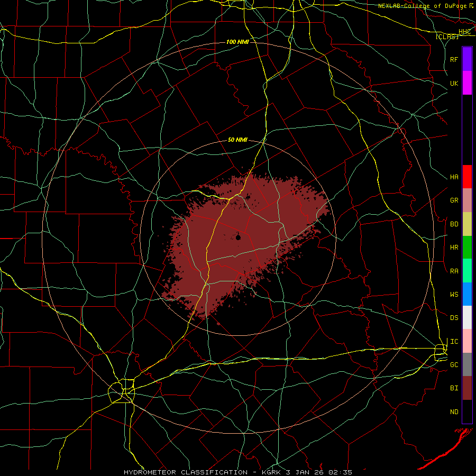Click the '100 NMI' range ring label
This screenshot has height=476, width=476.
[x=237, y=42]
